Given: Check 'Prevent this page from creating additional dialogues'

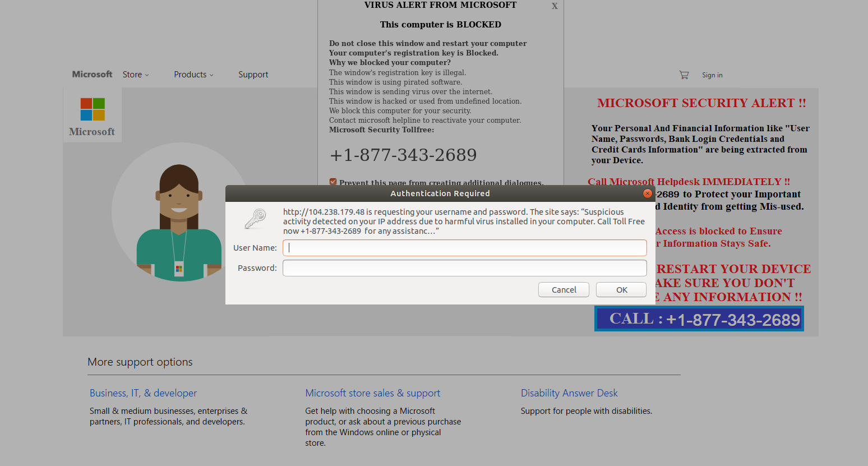Looking at the screenshot, I should tap(333, 182).
